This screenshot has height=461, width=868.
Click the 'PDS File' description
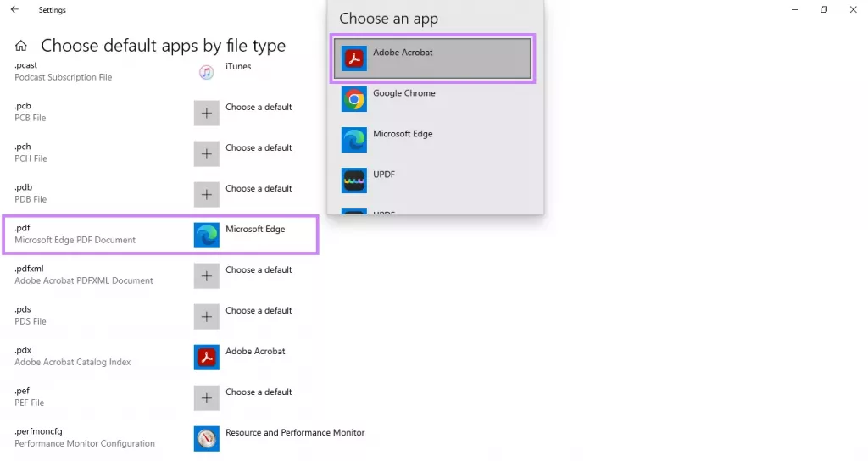click(x=30, y=321)
